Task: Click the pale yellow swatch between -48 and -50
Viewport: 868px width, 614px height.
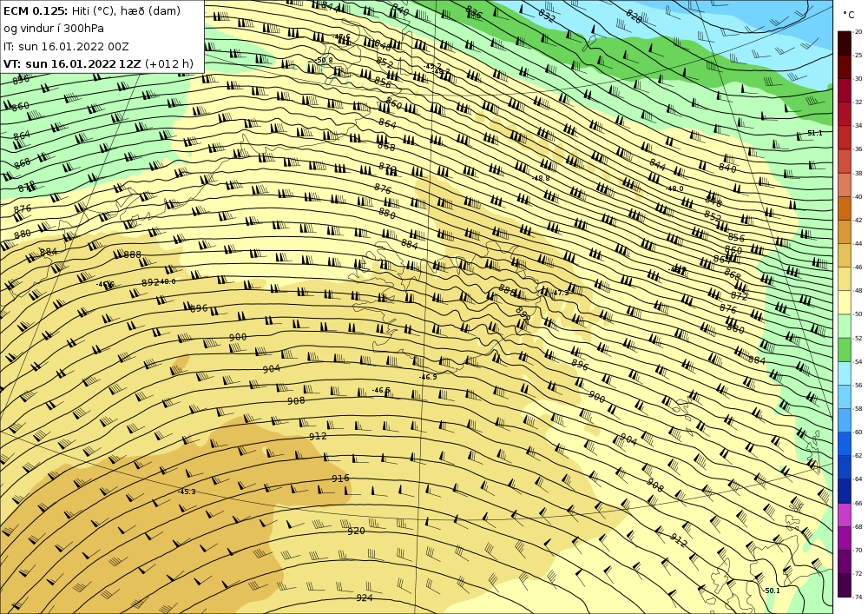Action: pyautogui.click(x=845, y=302)
